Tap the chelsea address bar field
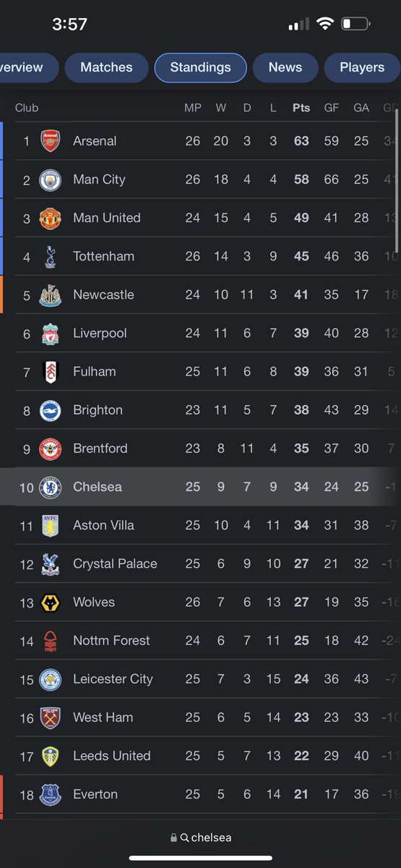Screen dimensions: 401x868 coord(200,838)
